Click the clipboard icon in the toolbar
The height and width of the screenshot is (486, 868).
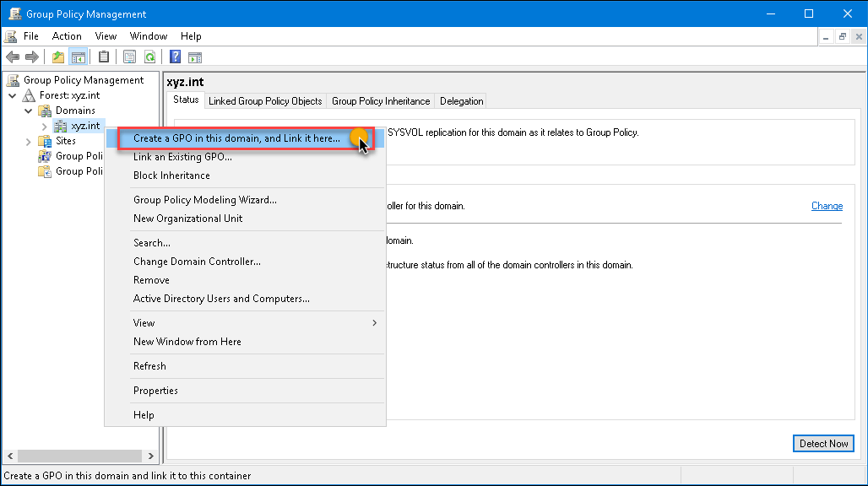[104, 57]
